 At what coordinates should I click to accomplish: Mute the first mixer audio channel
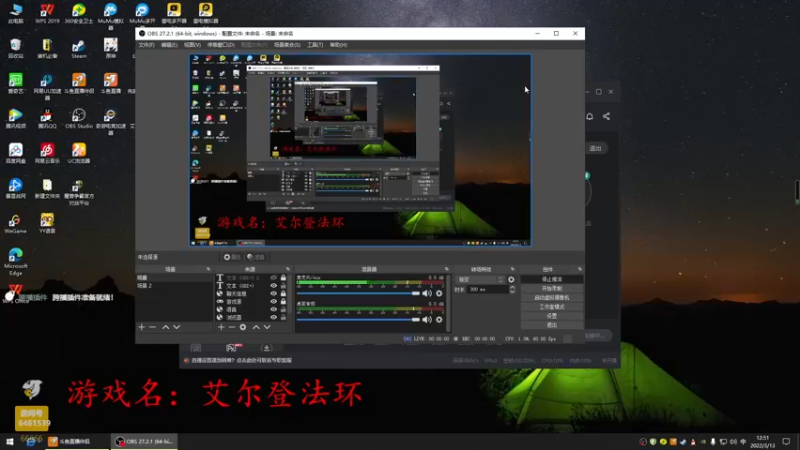(x=427, y=293)
